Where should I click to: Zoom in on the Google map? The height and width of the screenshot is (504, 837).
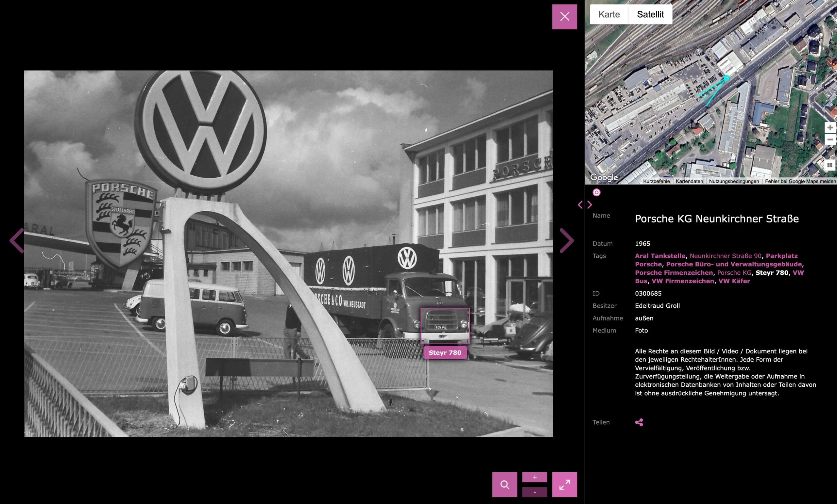pos(830,128)
